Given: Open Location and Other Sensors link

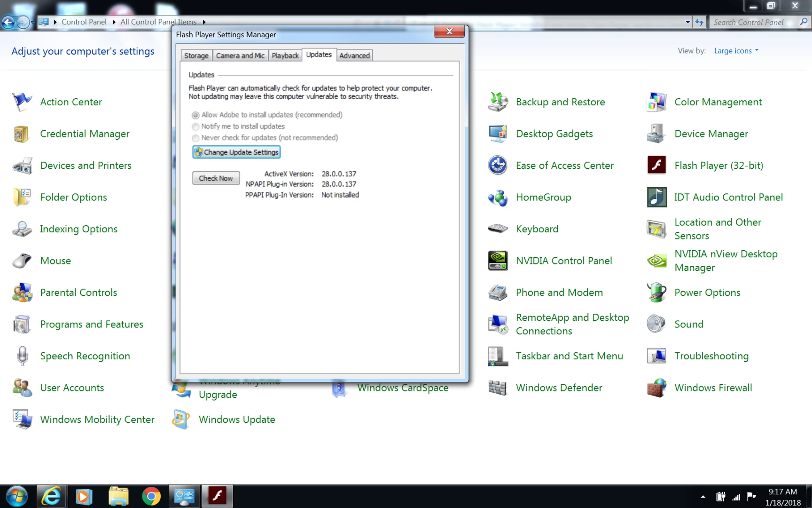Looking at the screenshot, I should tap(718, 229).
